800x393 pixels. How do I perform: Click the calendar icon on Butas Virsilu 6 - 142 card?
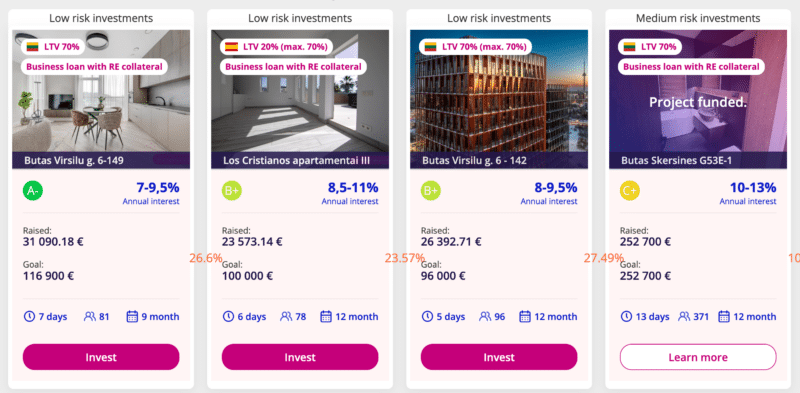tap(525, 316)
